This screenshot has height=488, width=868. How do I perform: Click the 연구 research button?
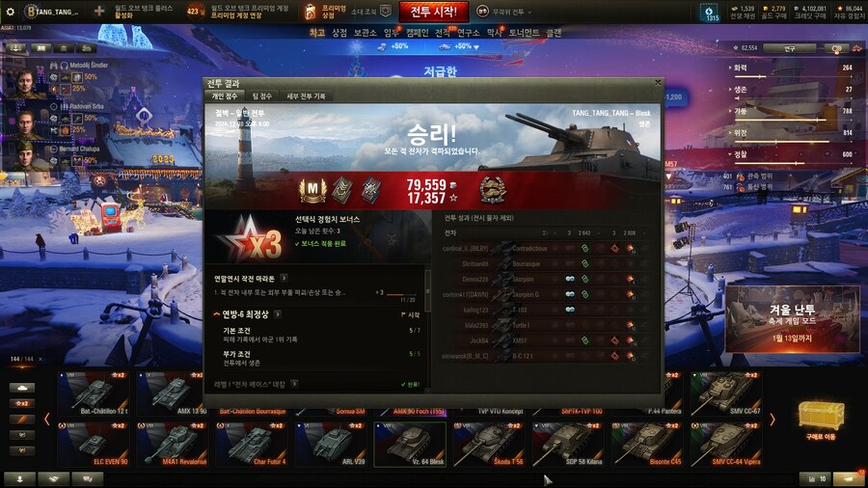click(x=789, y=48)
